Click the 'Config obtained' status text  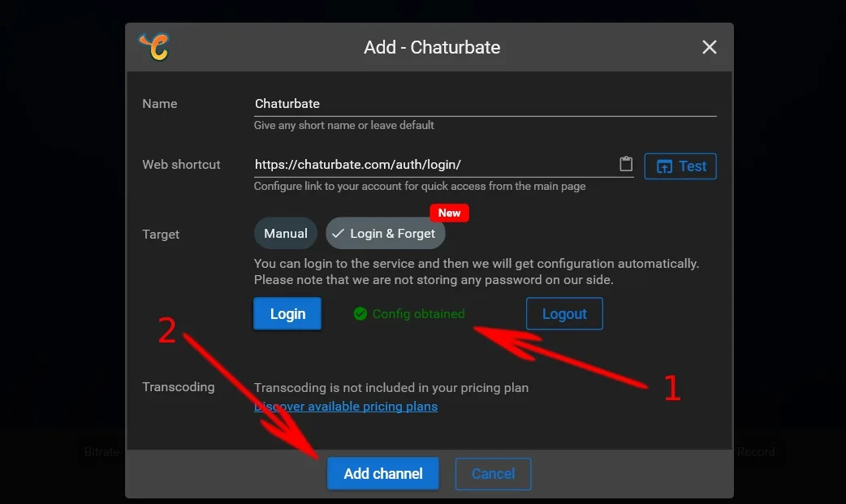point(418,314)
